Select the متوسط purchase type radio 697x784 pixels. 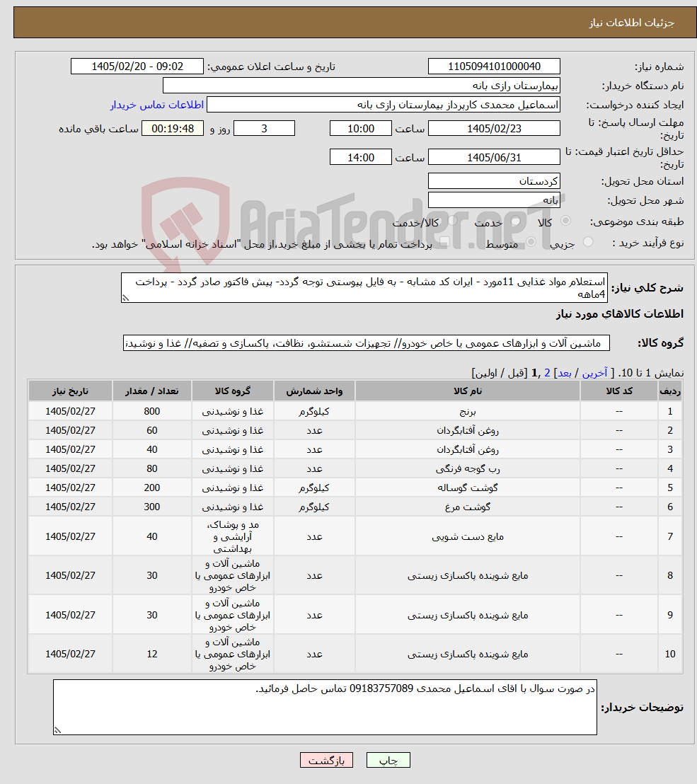[531, 242]
